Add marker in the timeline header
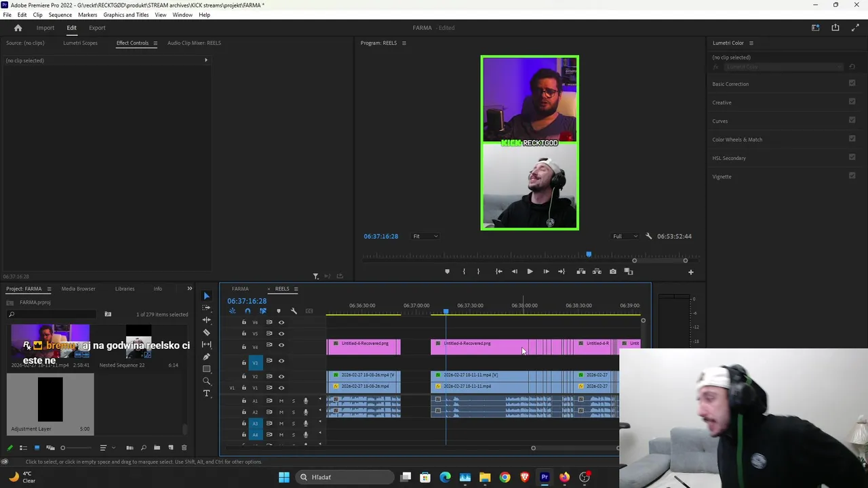The height and width of the screenshot is (488, 868). point(278,311)
